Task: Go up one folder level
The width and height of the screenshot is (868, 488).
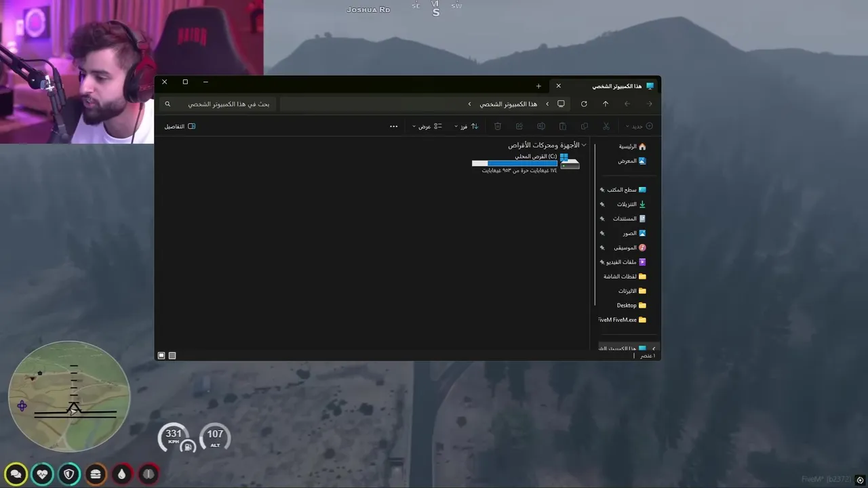Action: pos(606,104)
